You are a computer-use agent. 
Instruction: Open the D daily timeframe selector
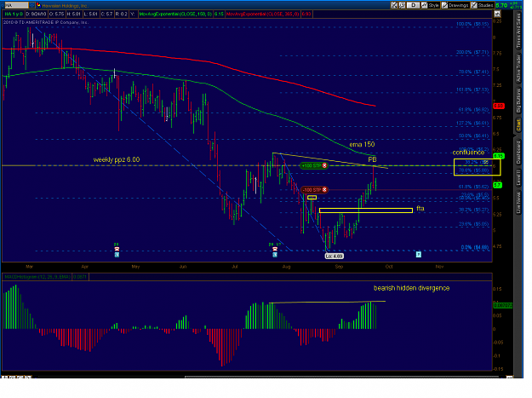pos(413,5)
